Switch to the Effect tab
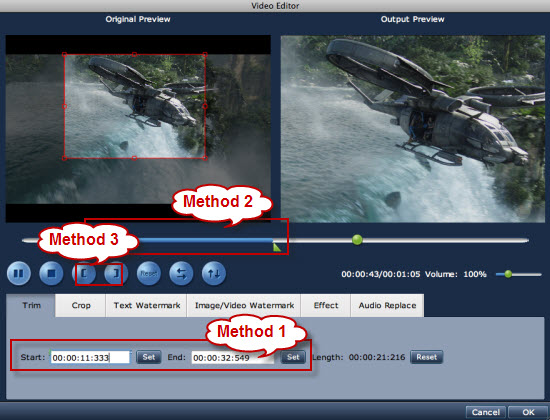 pyautogui.click(x=326, y=306)
